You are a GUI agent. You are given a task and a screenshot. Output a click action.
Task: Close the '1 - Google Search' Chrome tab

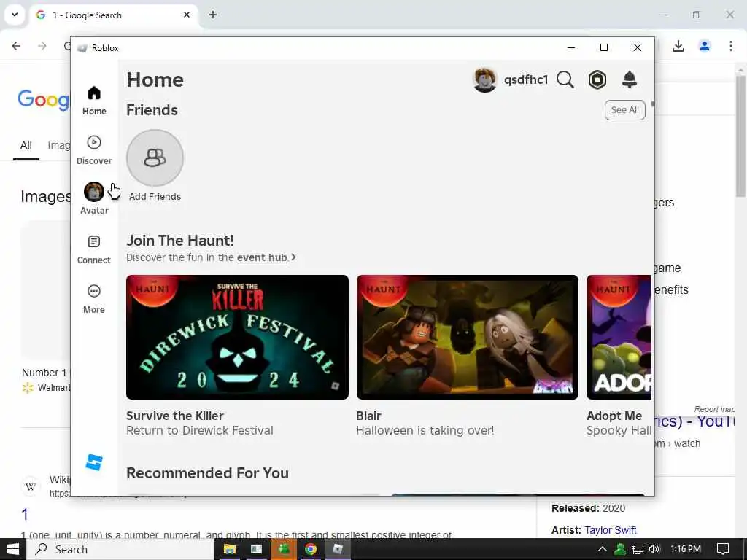(187, 15)
